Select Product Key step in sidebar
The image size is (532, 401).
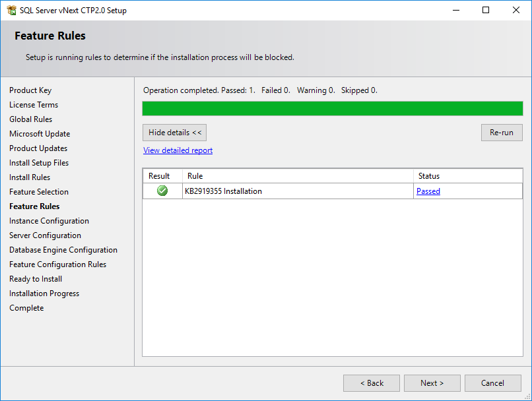point(30,90)
